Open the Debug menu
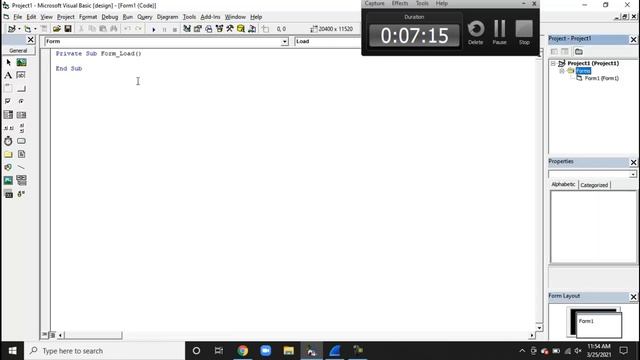This screenshot has width=640, height=360. 109,17
